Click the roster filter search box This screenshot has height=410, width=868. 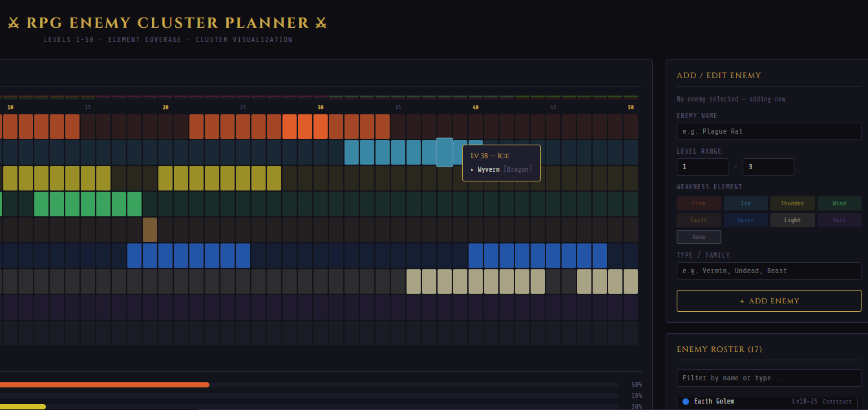click(x=768, y=378)
